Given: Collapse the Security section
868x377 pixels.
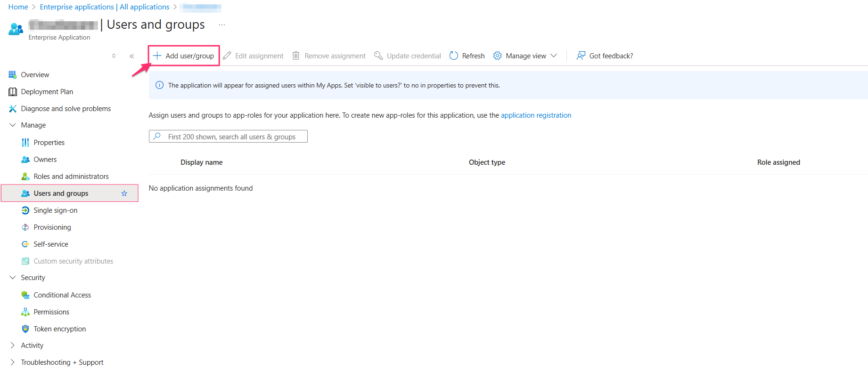Looking at the screenshot, I should [x=13, y=278].
